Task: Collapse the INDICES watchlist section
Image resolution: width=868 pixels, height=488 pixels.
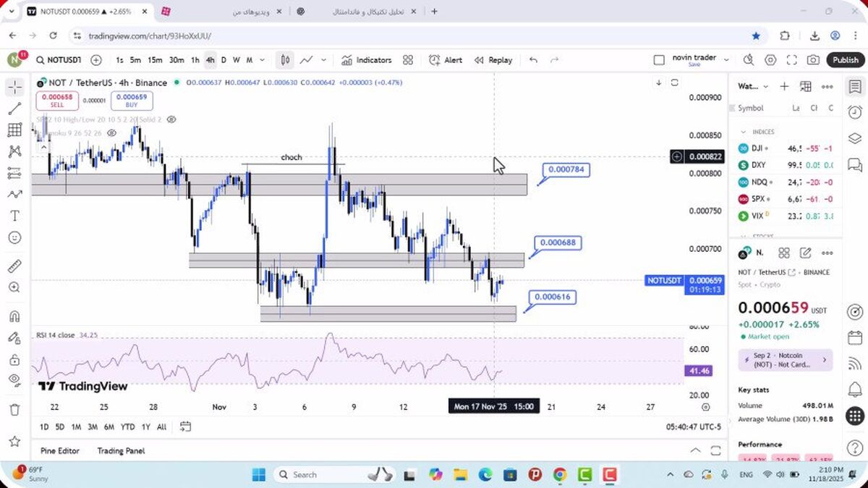Action: click(743, 132)
